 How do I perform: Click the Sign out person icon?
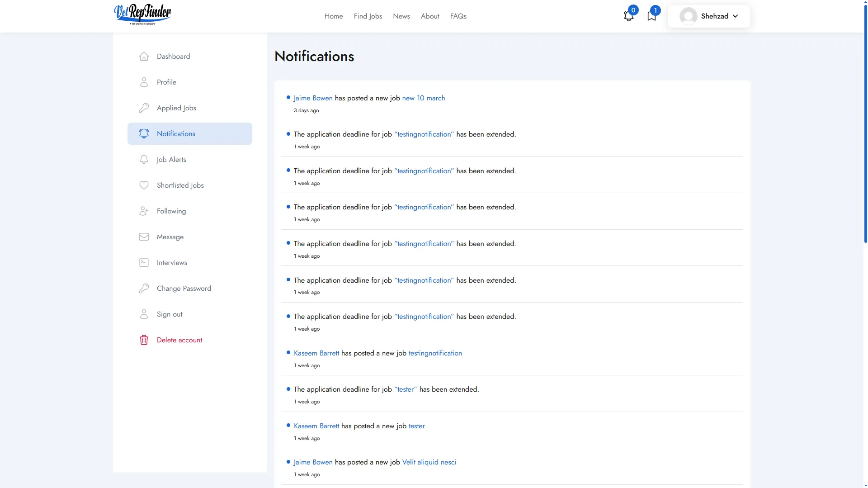point(144,314)
